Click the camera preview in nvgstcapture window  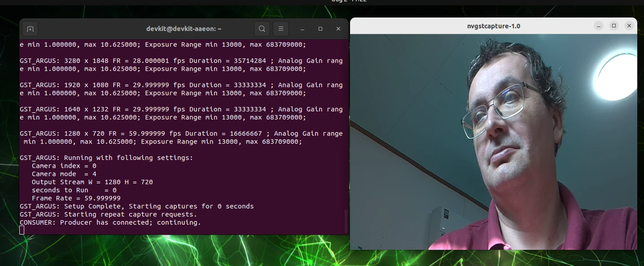[493, 142]
